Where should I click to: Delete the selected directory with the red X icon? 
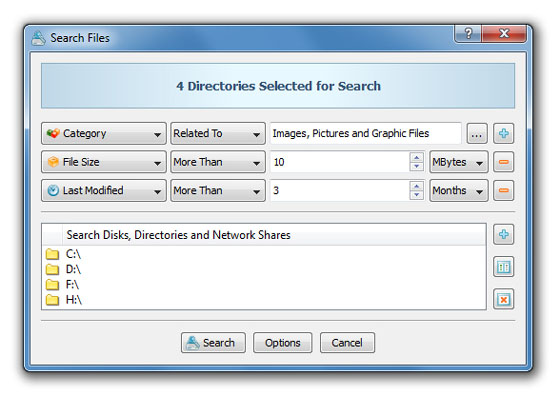503,299
